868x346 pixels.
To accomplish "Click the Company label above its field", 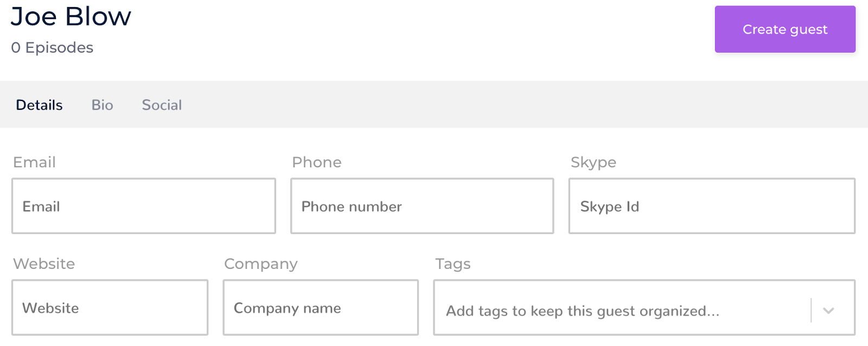I will (x=261, y=264).
